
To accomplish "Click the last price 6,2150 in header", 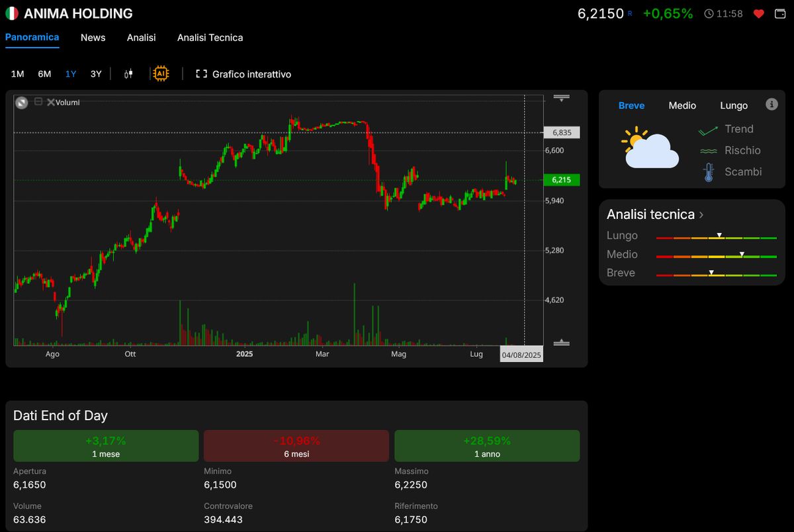I will coord(601,13).
